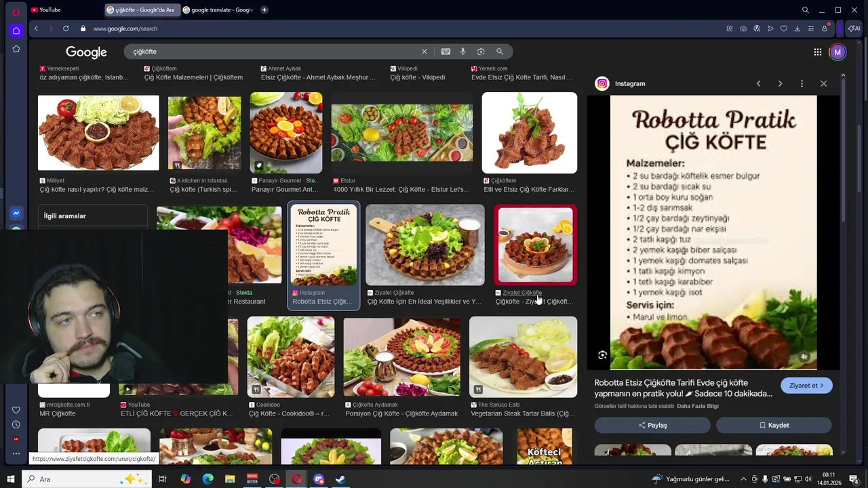Open browser downloads icon
Screen dimensions: 868x488
797,28
